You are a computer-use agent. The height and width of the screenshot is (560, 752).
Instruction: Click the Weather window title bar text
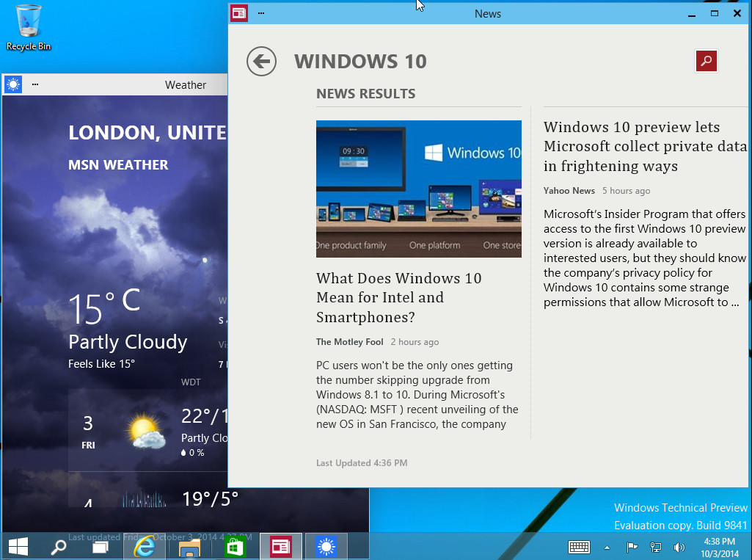[186, 85]
